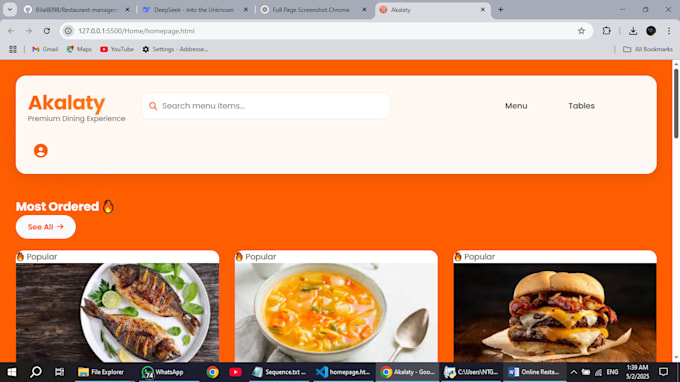Open the pinned Chrome taskbar icon
Image resolution: width=680 pixels, height=382 pixels.
212,372
